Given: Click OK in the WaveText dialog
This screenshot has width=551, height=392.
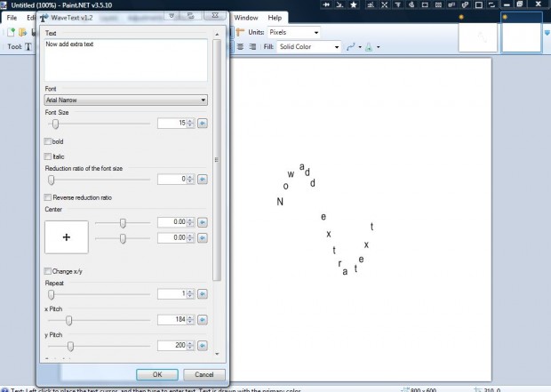Looking at the screenshot, I should pos(157,374).
